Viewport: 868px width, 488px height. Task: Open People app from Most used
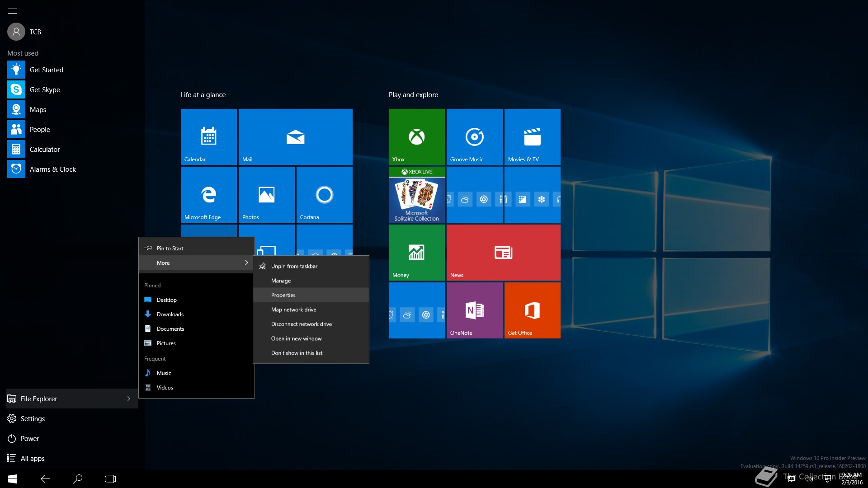[x=72, y=130]
